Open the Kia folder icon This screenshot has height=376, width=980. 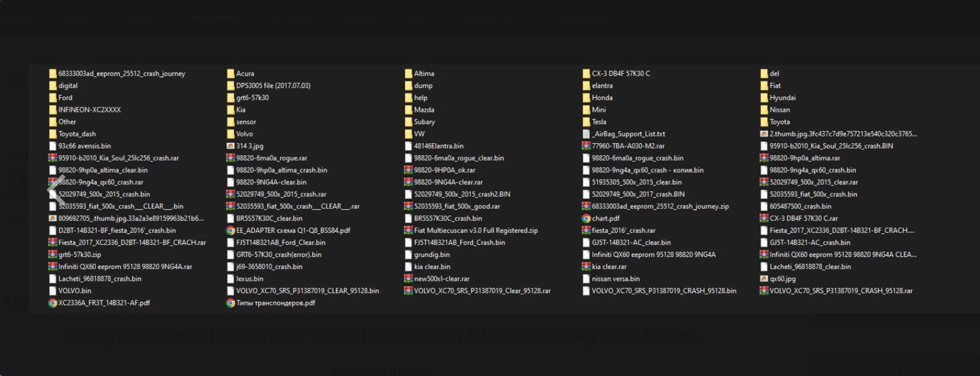pos(231,110)
